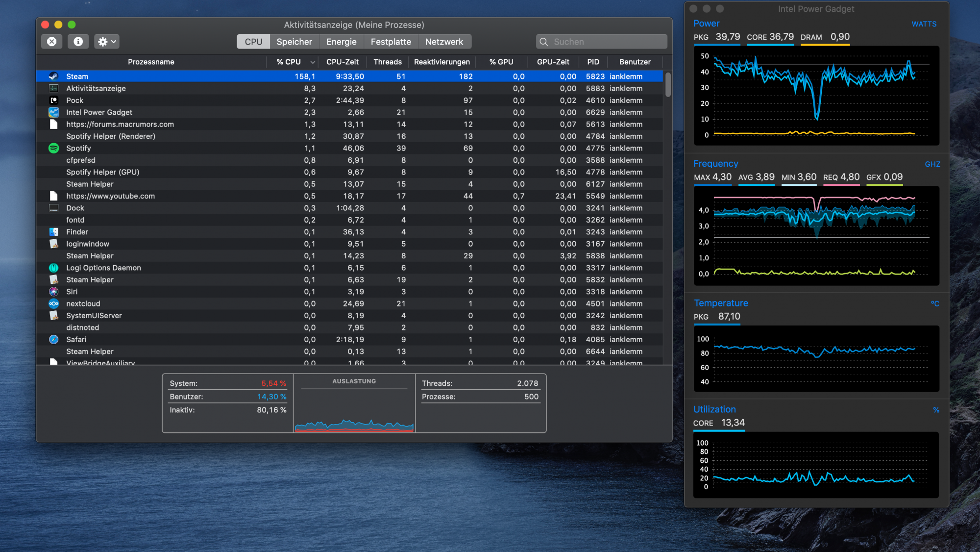The image size is (980, 552).
Task: Click the Logi Options Daemon icon
Action: pos(54,268)
